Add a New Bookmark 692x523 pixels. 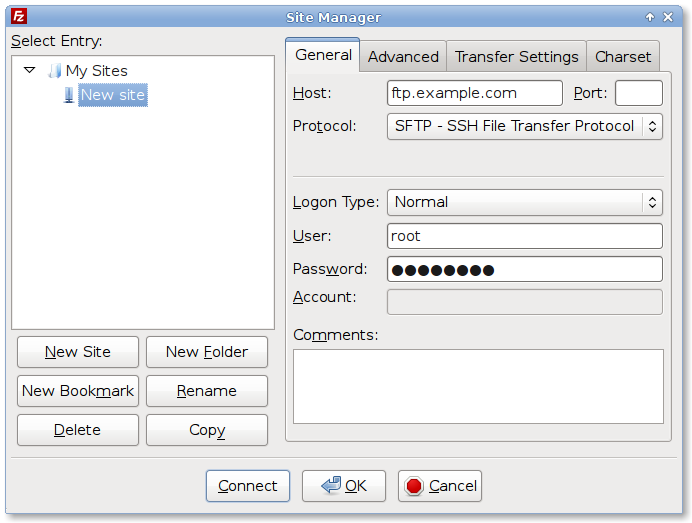coord(78,391)
